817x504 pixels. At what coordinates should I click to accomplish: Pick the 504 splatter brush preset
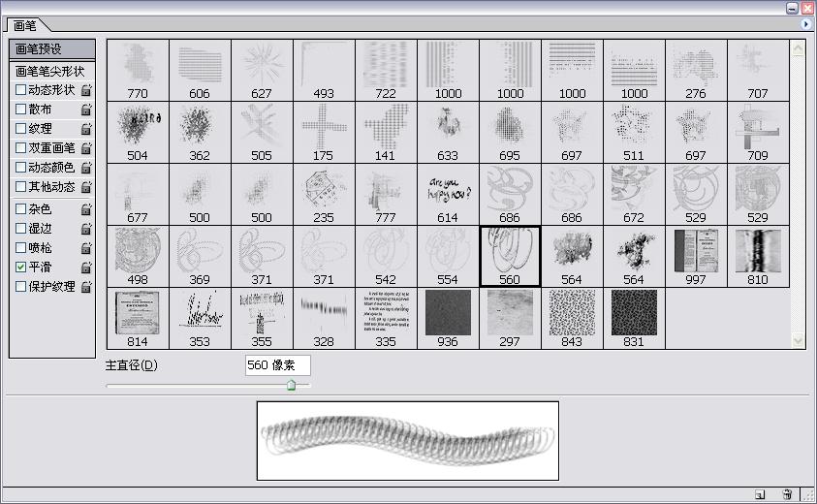138,133
